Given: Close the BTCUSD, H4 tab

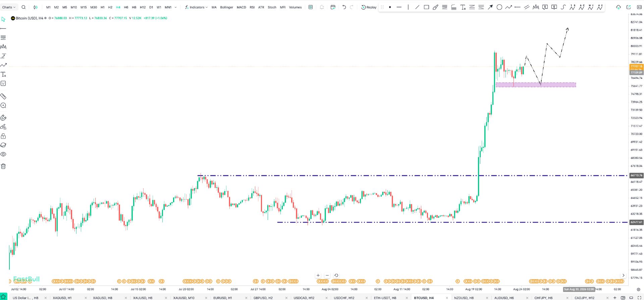Looking at the screenshot, I should (447, 298).
